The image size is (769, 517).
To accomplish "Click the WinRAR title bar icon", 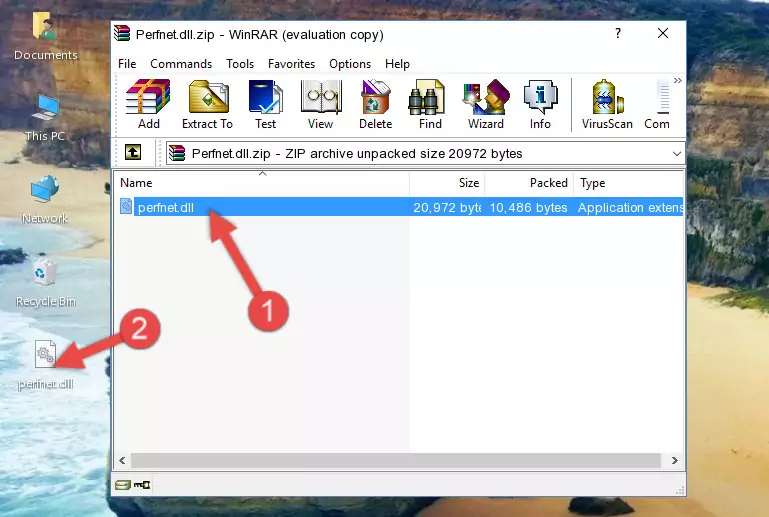I will [122, 34].
